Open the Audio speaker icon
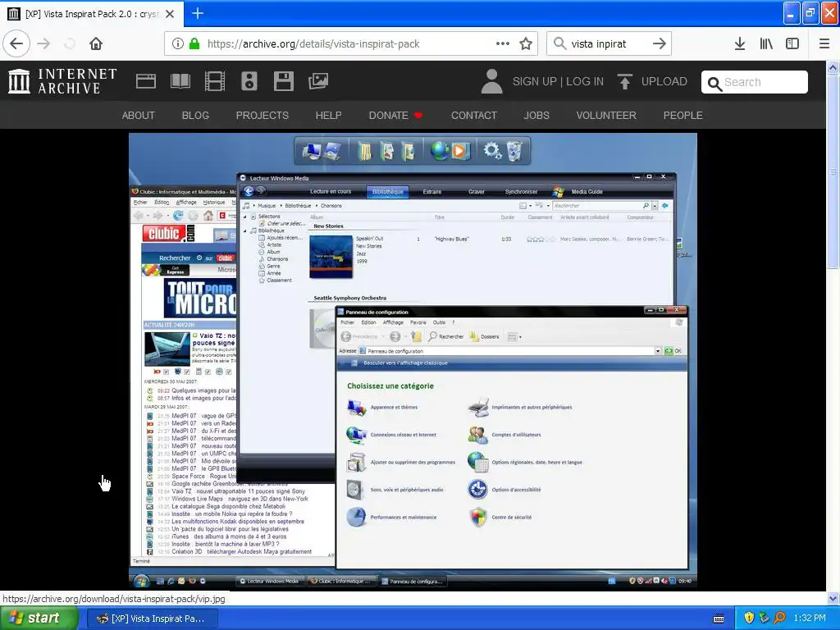Viewport: 840px width, 630px height. pyautogui.click(x=249, y=81)
